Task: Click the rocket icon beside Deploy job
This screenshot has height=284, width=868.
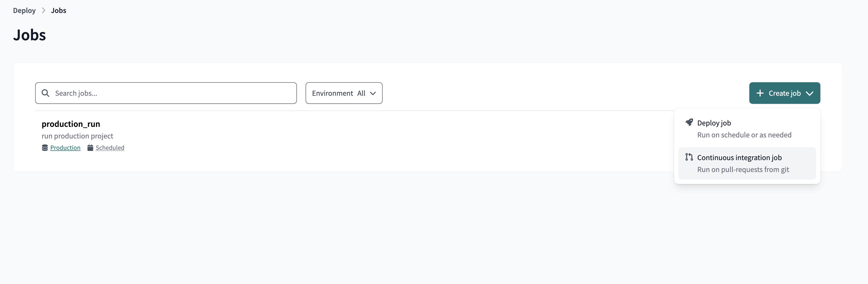Action: [689, 122]
